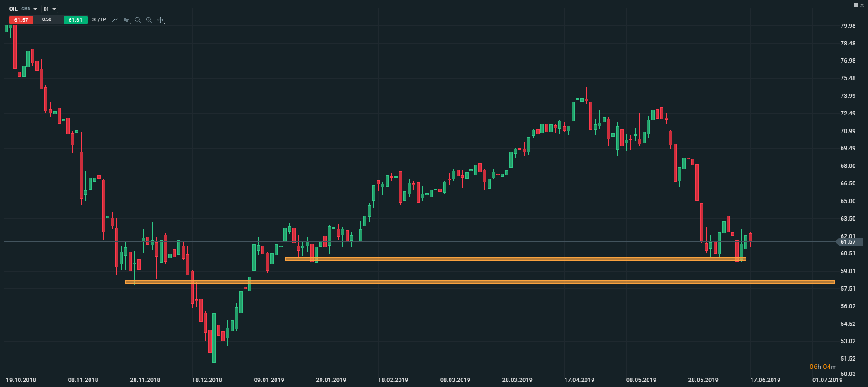868x387 pixels.
Task: Click the volume field showing 0.50
Action: [x=47, y=19]
